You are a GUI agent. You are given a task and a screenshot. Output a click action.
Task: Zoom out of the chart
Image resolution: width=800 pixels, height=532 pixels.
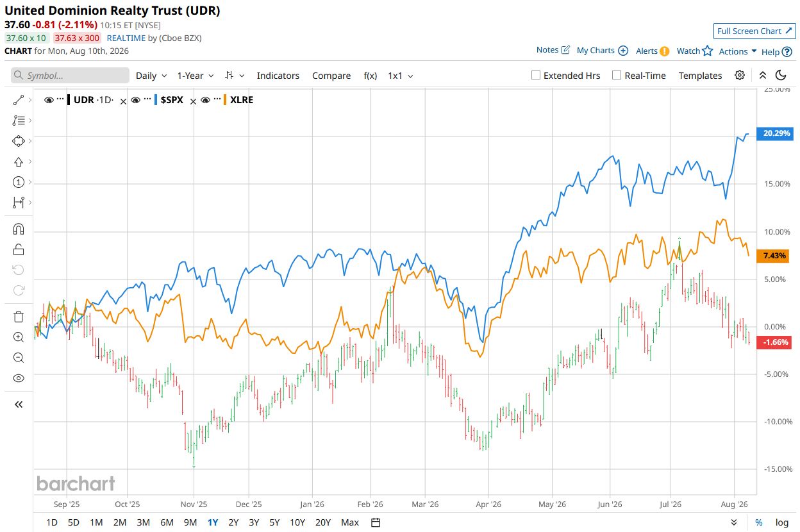tap(18, 358)
